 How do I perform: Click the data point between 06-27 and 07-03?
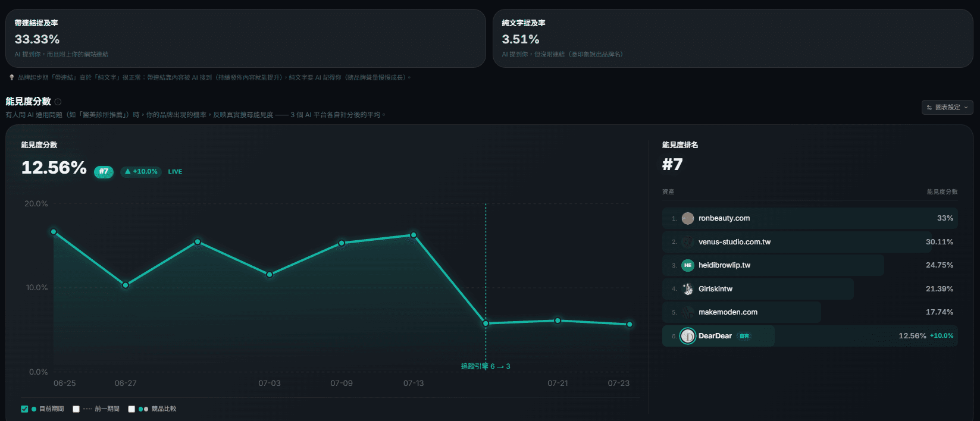(x=198, y=242)
